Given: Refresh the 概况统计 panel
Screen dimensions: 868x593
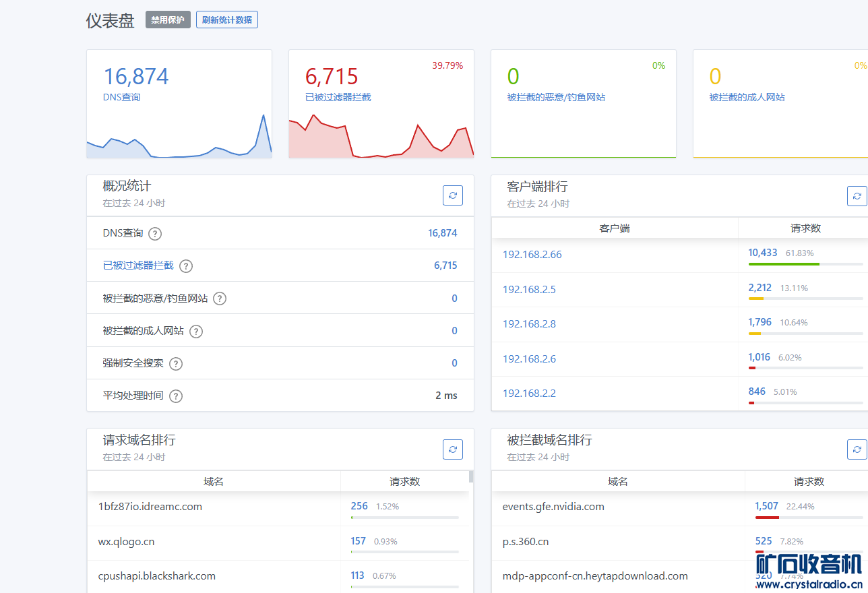Looking at the screenshot, I should (x=453, y=195).
